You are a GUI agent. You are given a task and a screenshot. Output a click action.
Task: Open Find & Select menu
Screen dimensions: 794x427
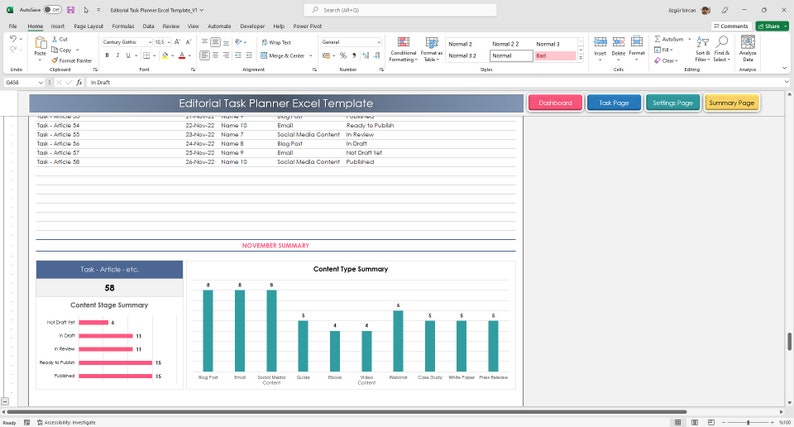[722, 49]
